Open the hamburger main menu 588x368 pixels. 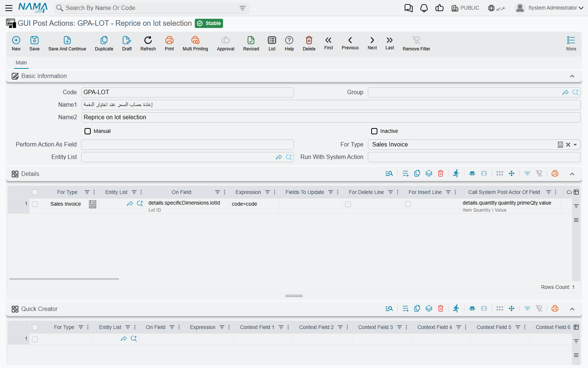[x=9, y=8]
